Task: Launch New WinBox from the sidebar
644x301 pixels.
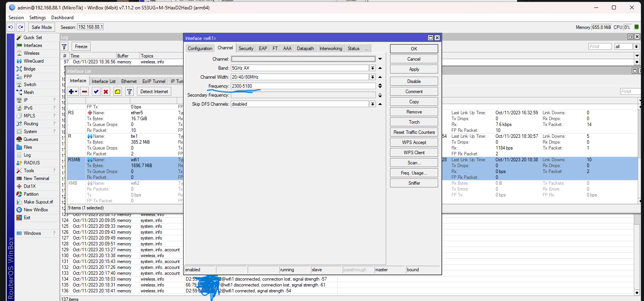Action: [x=36, y=210]
